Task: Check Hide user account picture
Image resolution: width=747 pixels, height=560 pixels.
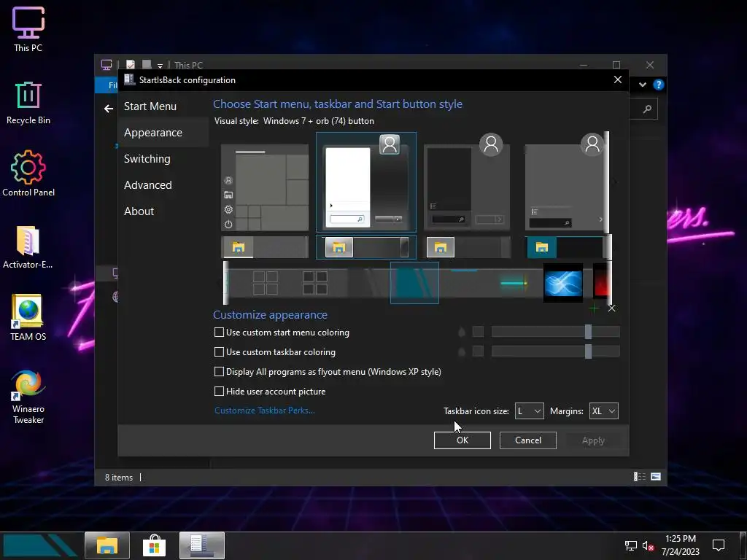Action: click(219, 392)
